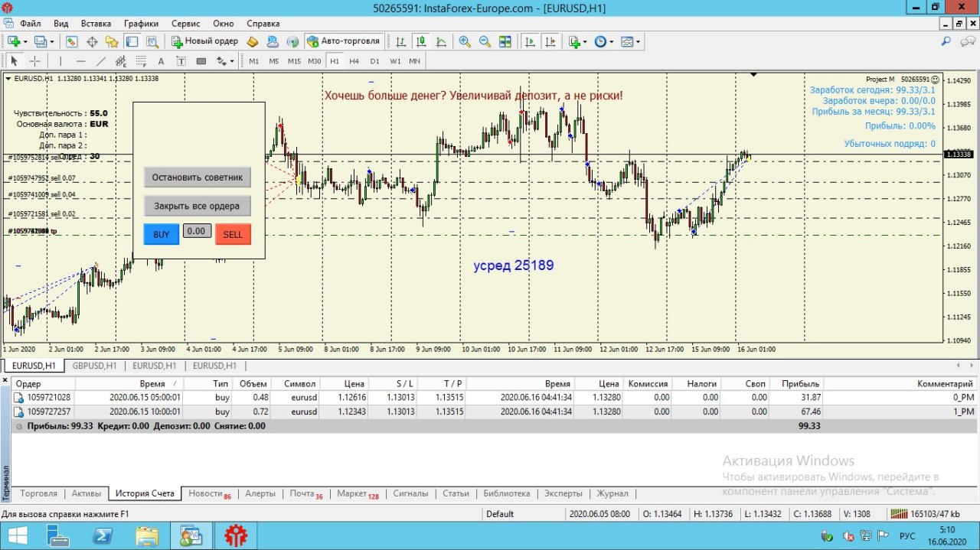This screenshot has height=550, width=980.
Task: Click the signals broadcast icon
Action: pyautogui.click(x=292, y=41)
